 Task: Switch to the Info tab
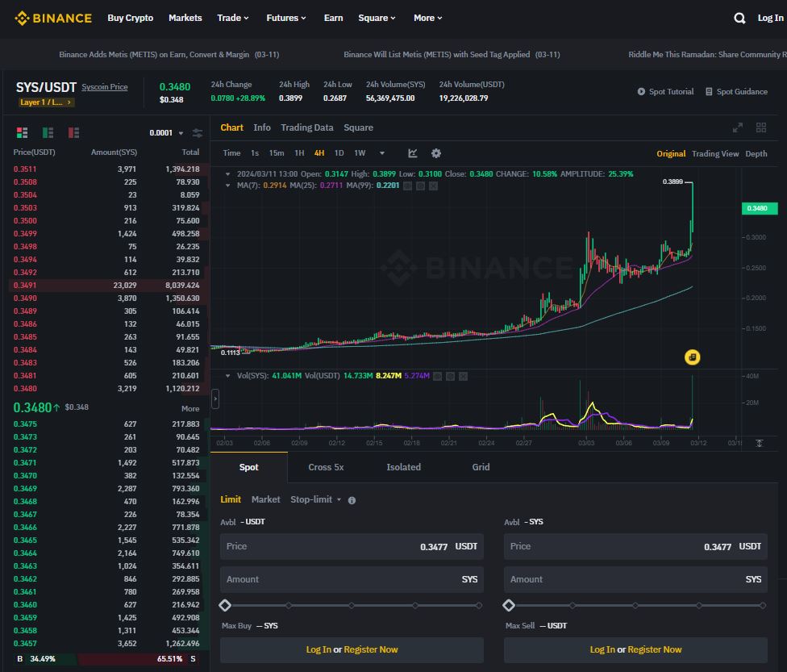click(262, 127)
